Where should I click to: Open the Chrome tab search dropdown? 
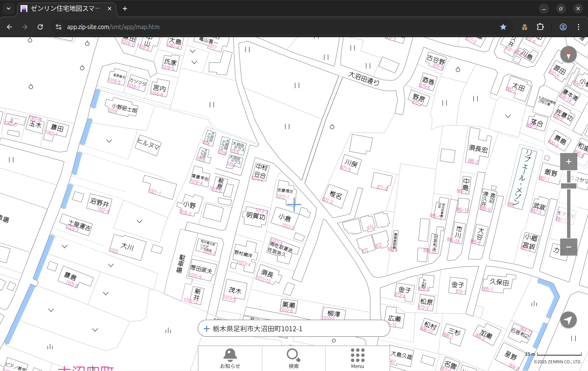pos(8,9)
